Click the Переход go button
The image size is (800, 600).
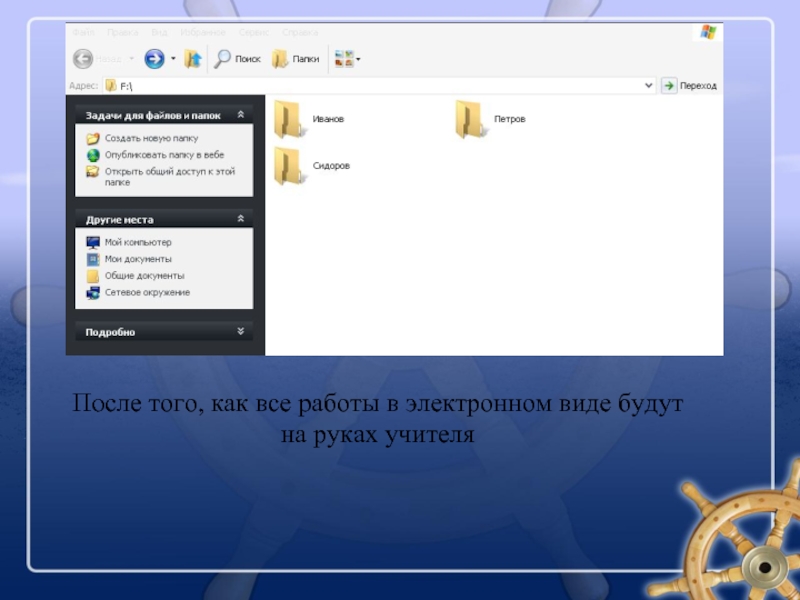(x=689, y=86)
